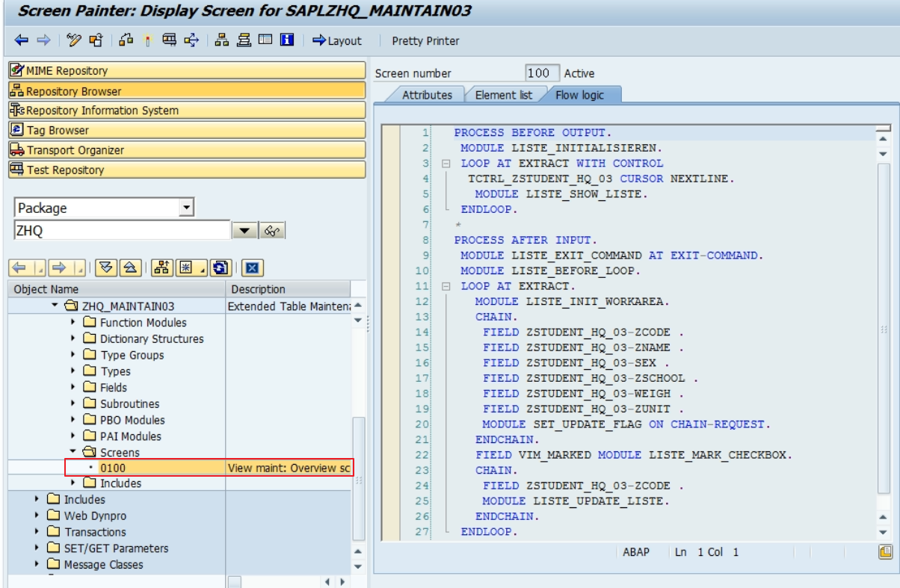Click the Ln 1 Col 1 status indicator
This screenshot has width=900, height=588.
pyautogui.click(x=706, y=552)
